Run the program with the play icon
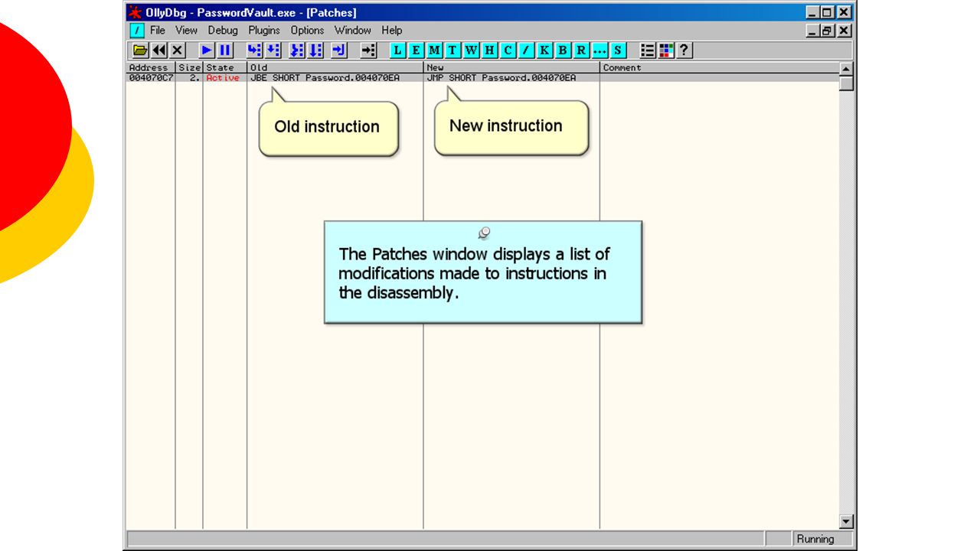Screen dimensions: 980x551 pyautogui.click(x=207, y=51)
